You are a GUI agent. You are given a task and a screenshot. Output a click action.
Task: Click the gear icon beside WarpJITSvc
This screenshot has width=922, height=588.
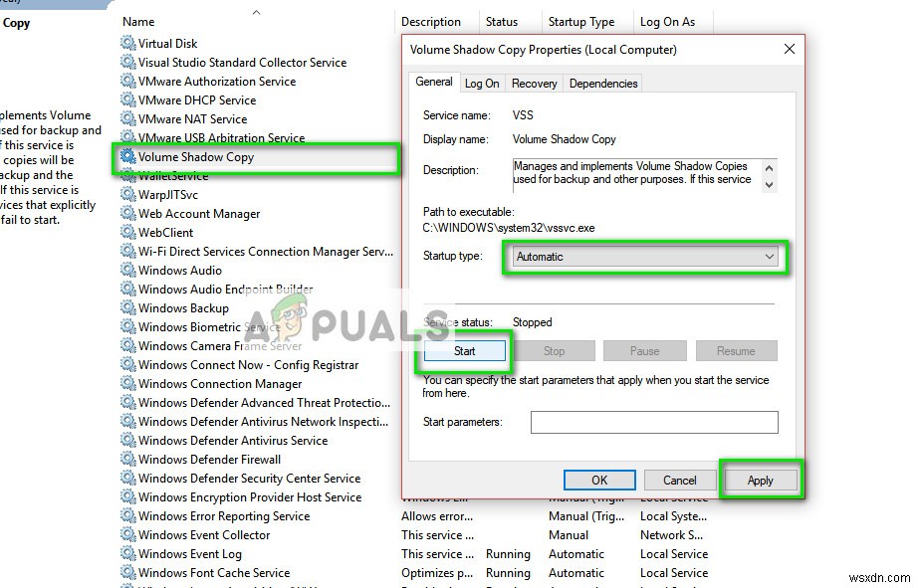(x=128, y=194)
